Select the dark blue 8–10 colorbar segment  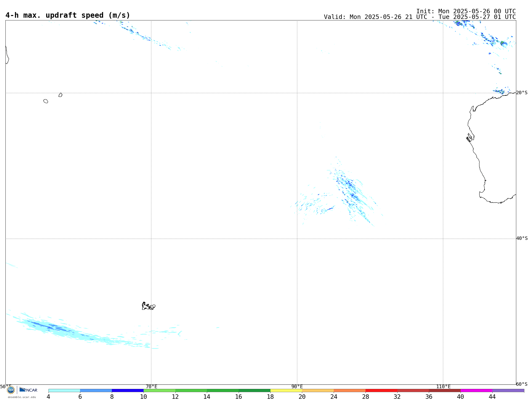pyautogui.click(x=128, y=391)
